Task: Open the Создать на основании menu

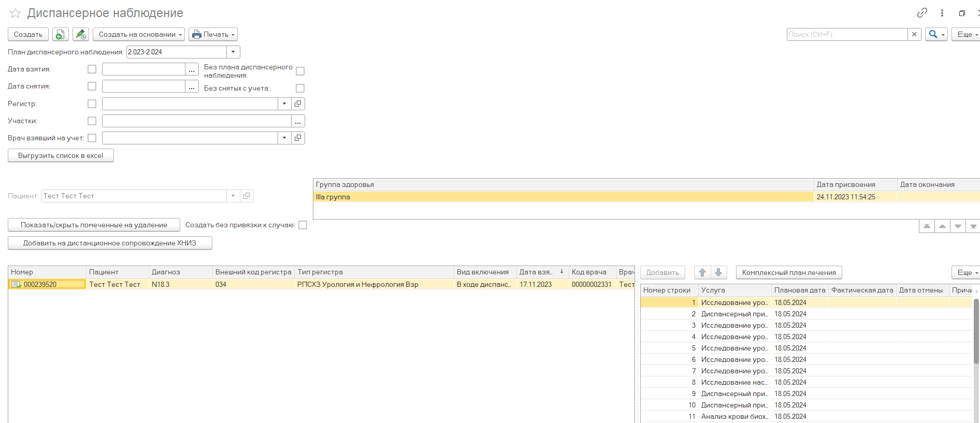Action: [138, 35]
